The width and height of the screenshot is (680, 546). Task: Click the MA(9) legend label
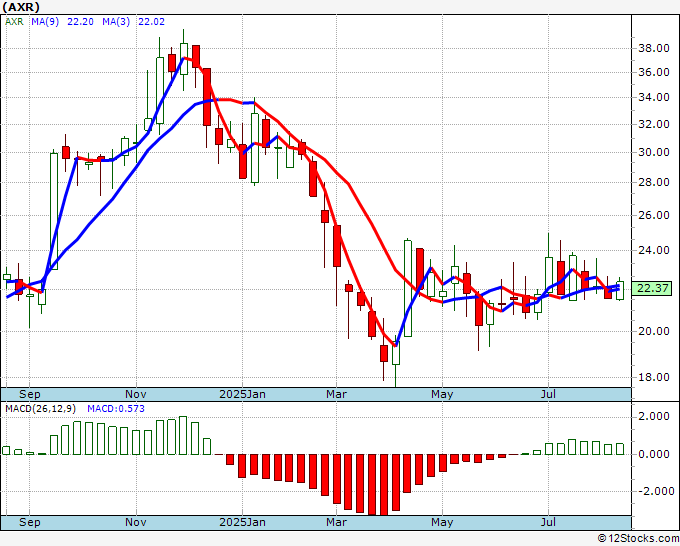coord(45,22)
